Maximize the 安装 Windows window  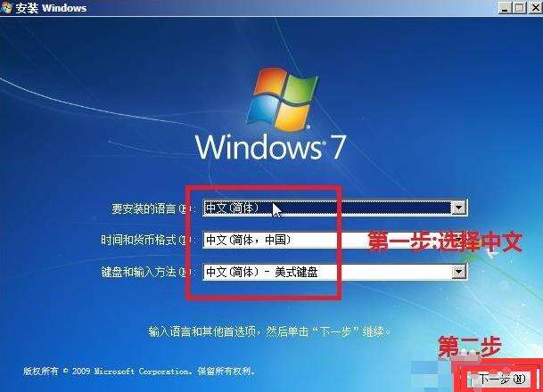coord(520,7)
